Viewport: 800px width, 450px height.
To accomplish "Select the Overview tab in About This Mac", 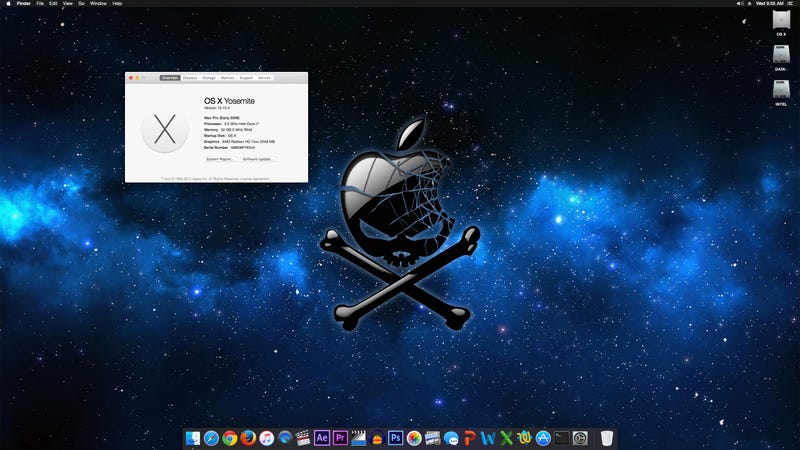I will tap(169, 78).
